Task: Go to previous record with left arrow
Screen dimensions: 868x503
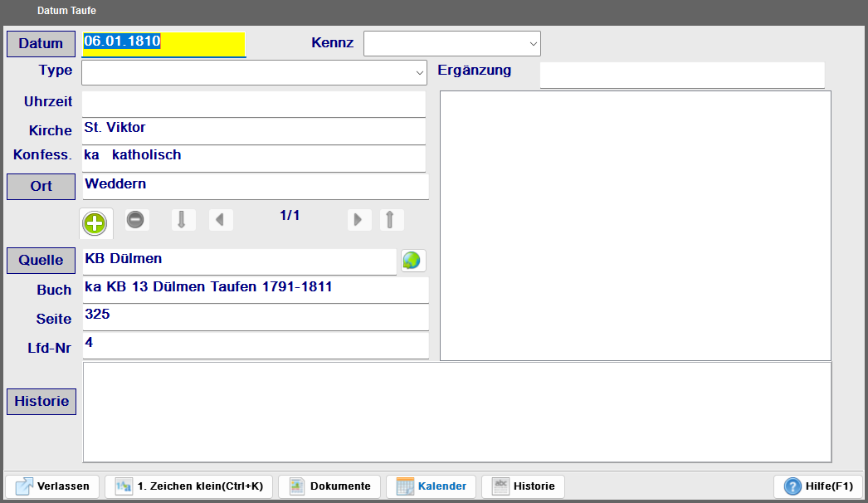Action: [x=220, y=220]
